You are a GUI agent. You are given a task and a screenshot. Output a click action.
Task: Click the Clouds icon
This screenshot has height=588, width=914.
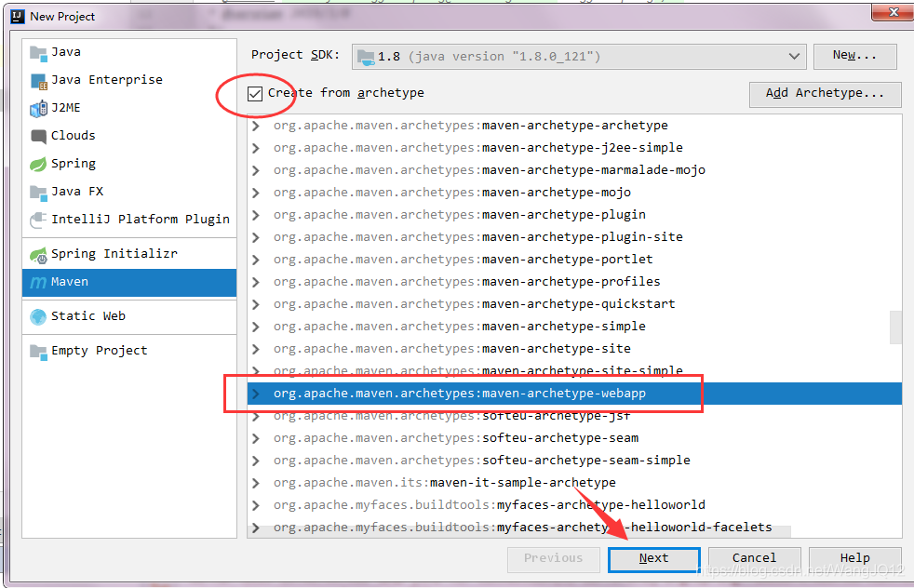click(38, 137)
